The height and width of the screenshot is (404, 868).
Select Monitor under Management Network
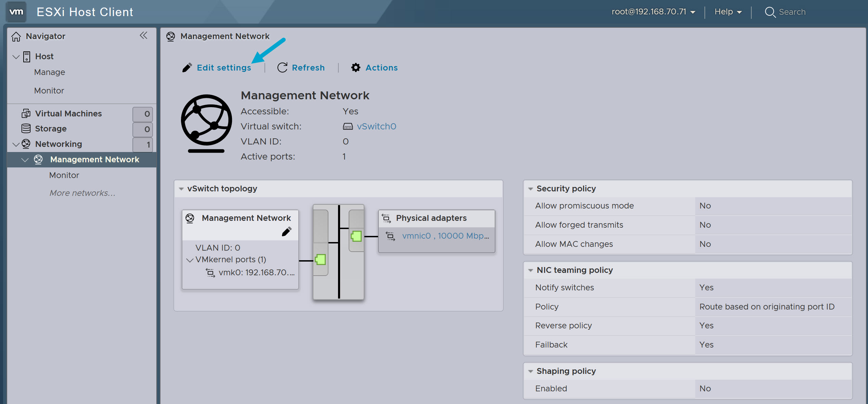(64, 175)
